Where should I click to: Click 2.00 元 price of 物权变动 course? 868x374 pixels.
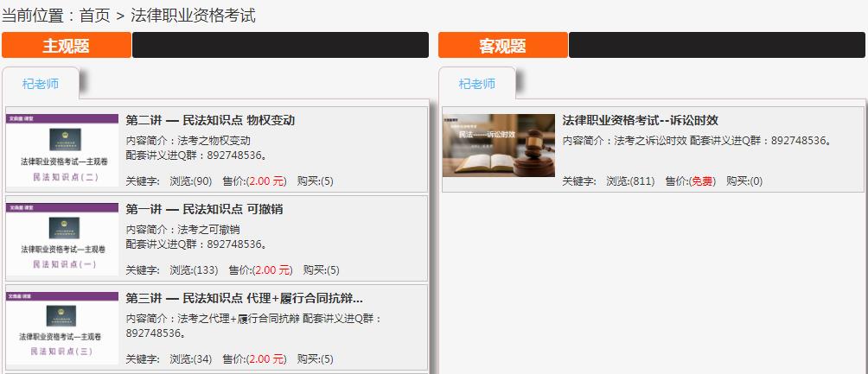pyautogui.click(x=265, y=181)
